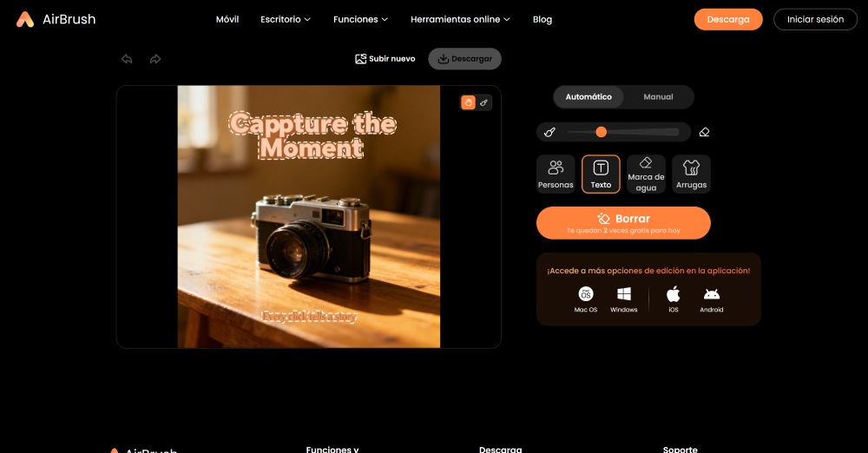
Task: Select the Arrugas removal tool
Action: click(691, 174)
